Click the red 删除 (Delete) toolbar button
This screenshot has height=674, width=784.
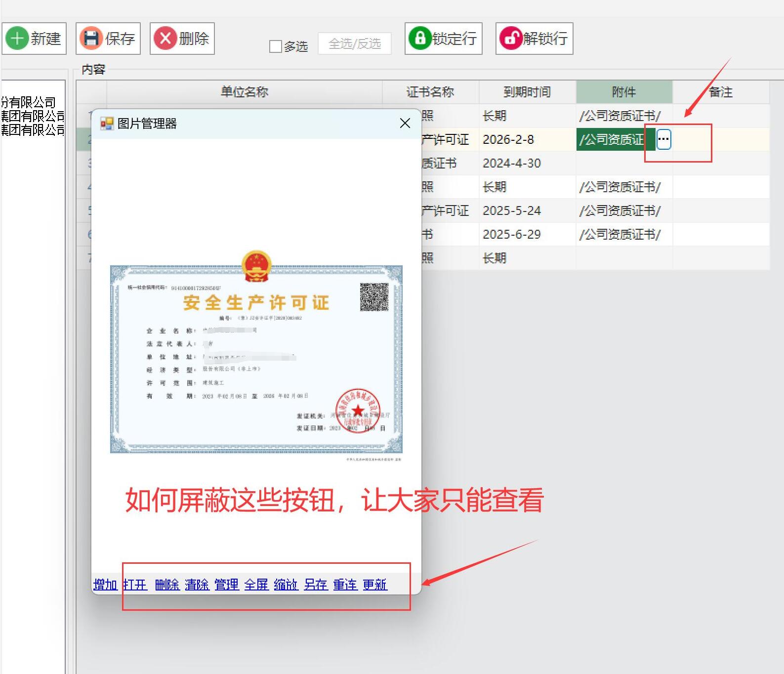[x=182, y=39]
